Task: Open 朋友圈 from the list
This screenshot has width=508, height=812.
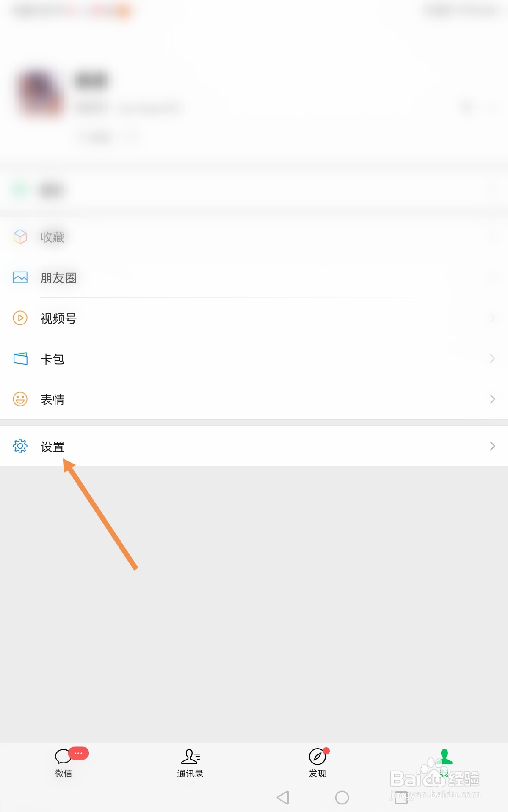Action: click(254, 277)
